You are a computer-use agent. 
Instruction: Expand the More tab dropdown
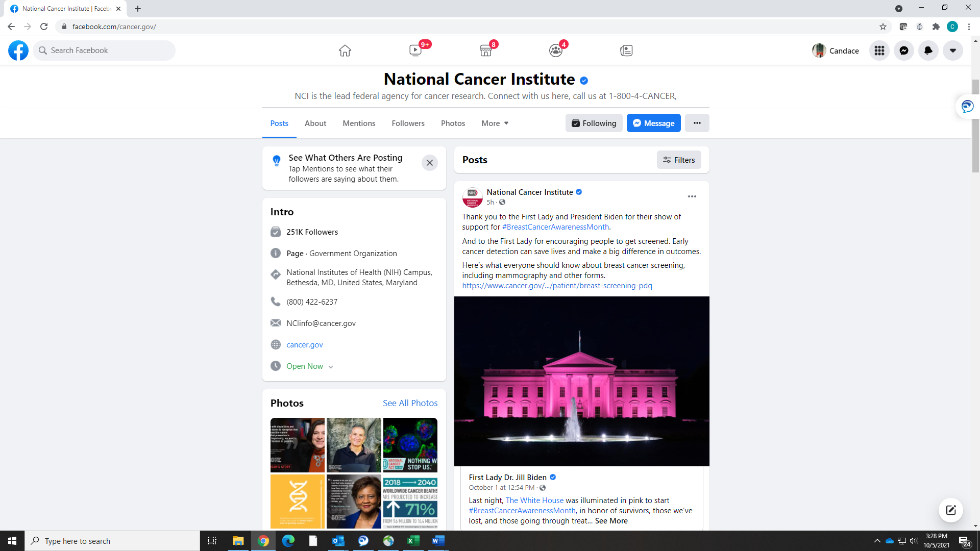[x=495, y=123]
